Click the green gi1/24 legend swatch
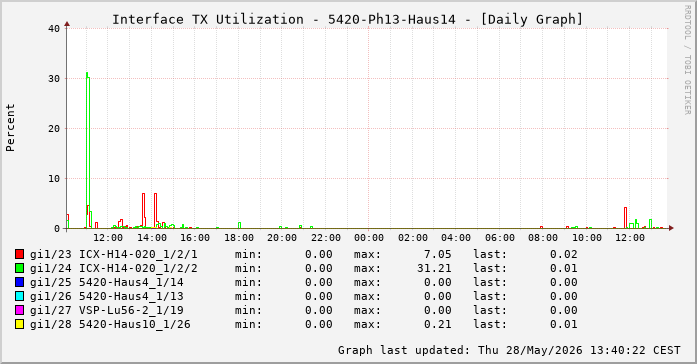Screen dimensions: 697x364 click(19, 268)
